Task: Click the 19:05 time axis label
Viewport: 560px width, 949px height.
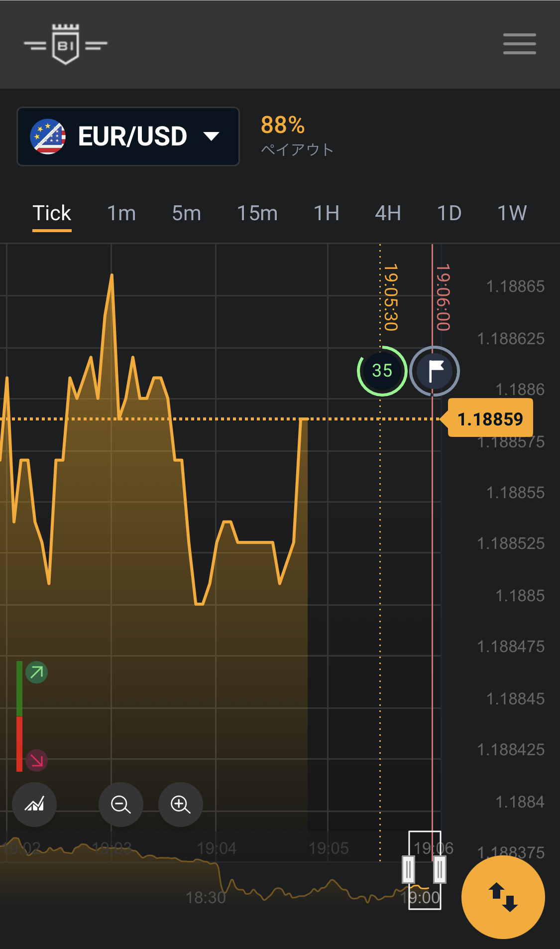Action: coord(329,848)
